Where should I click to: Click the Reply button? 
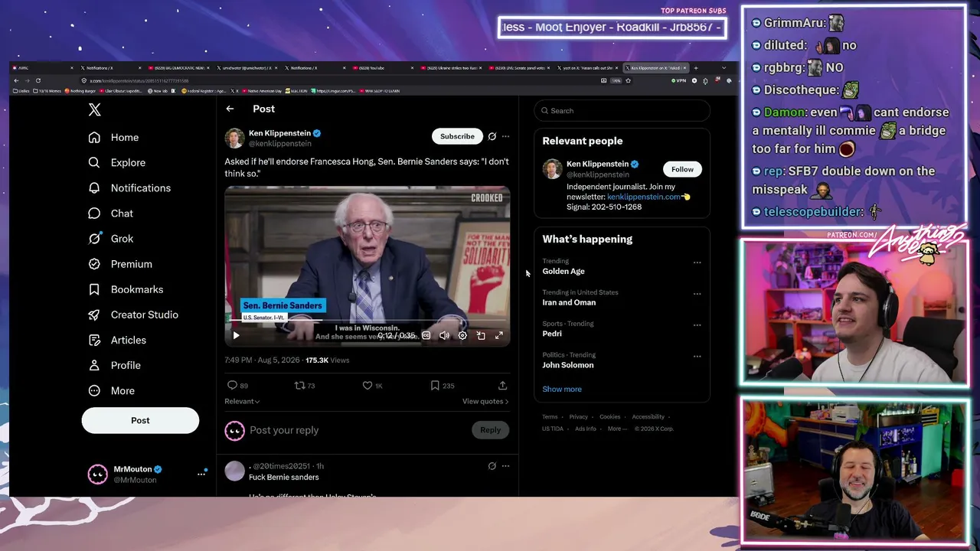point(490,430)
